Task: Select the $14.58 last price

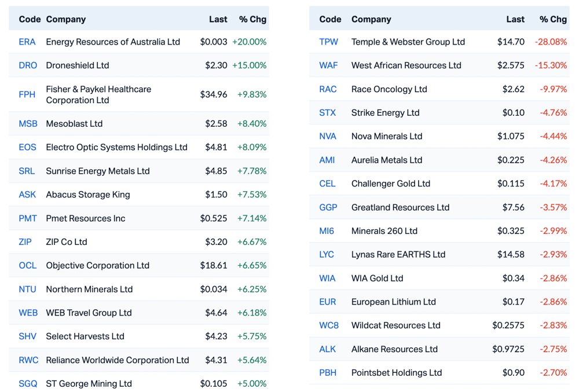Action: pyautogui.click(x=511, y=254)
